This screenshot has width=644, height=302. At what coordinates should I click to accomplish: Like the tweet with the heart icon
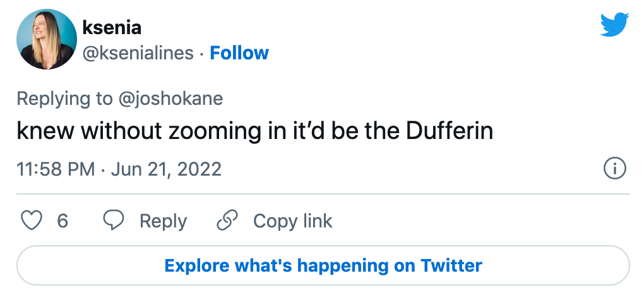[x=31, y=220]
